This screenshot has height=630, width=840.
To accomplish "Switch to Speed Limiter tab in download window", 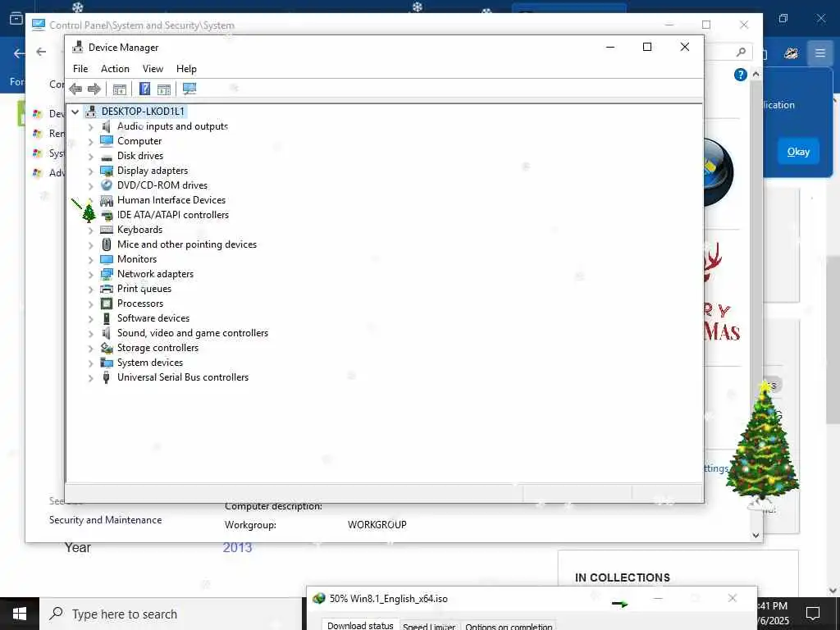I will [429, 625].
